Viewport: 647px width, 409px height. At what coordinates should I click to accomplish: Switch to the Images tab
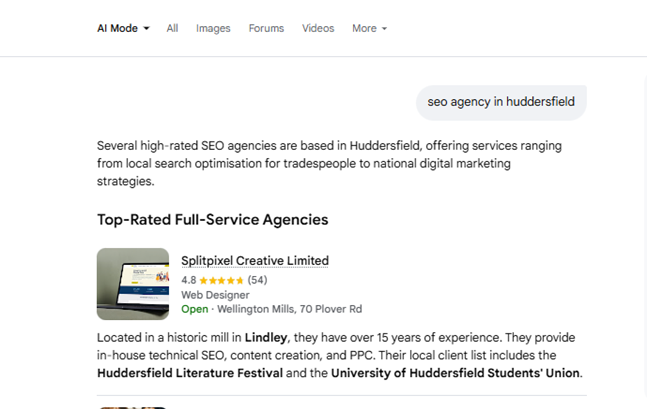point(213,28)
